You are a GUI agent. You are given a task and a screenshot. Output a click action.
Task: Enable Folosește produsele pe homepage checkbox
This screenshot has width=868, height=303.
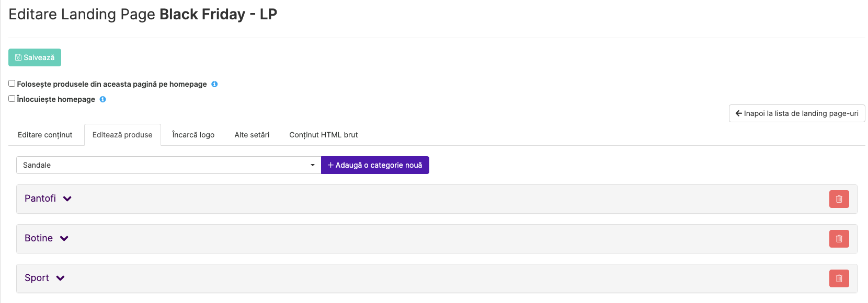coord(12,84)
